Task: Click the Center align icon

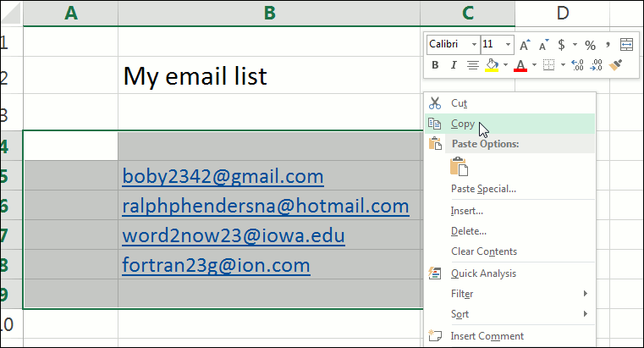Action: point(473,65)
